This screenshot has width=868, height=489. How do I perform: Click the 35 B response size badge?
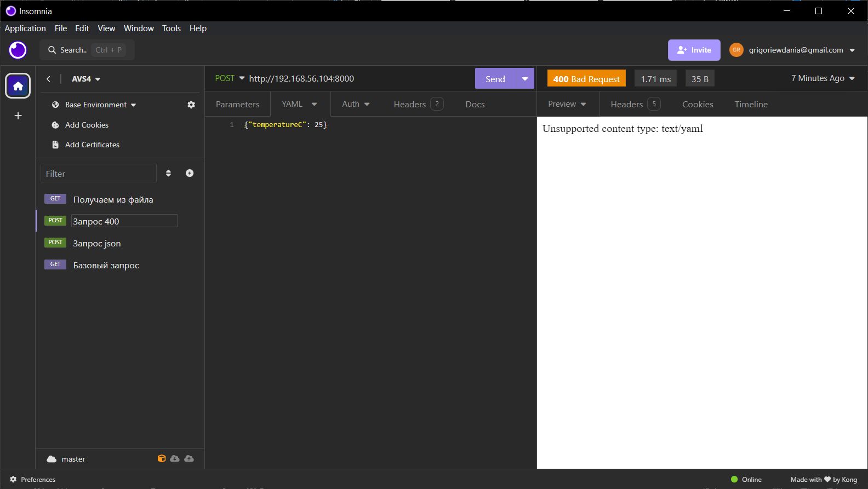coord(700,79)
